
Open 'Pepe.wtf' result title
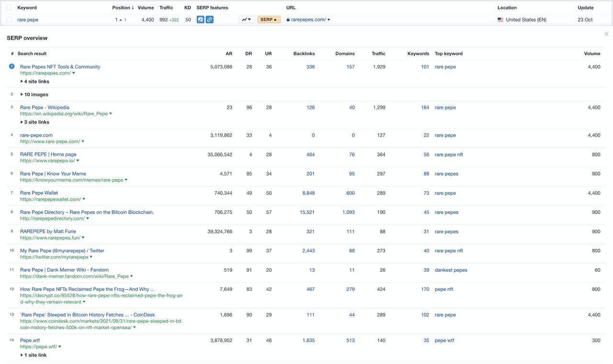coord(30,341)
